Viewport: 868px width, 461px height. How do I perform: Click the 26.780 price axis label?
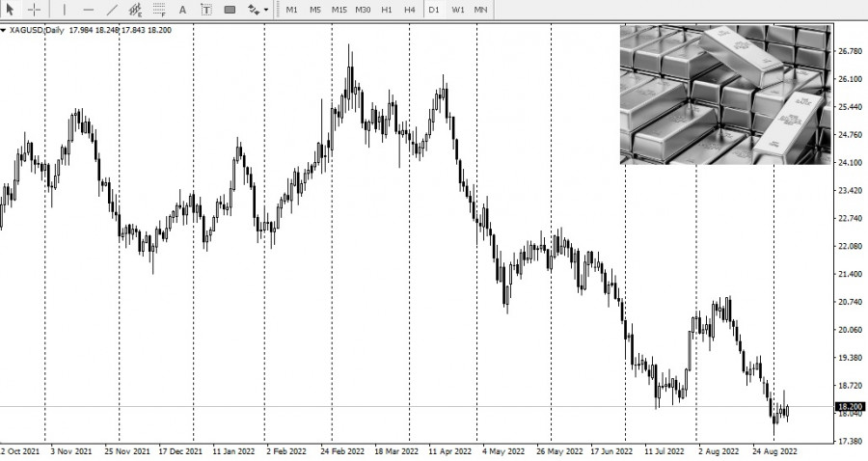click(851, 51)
